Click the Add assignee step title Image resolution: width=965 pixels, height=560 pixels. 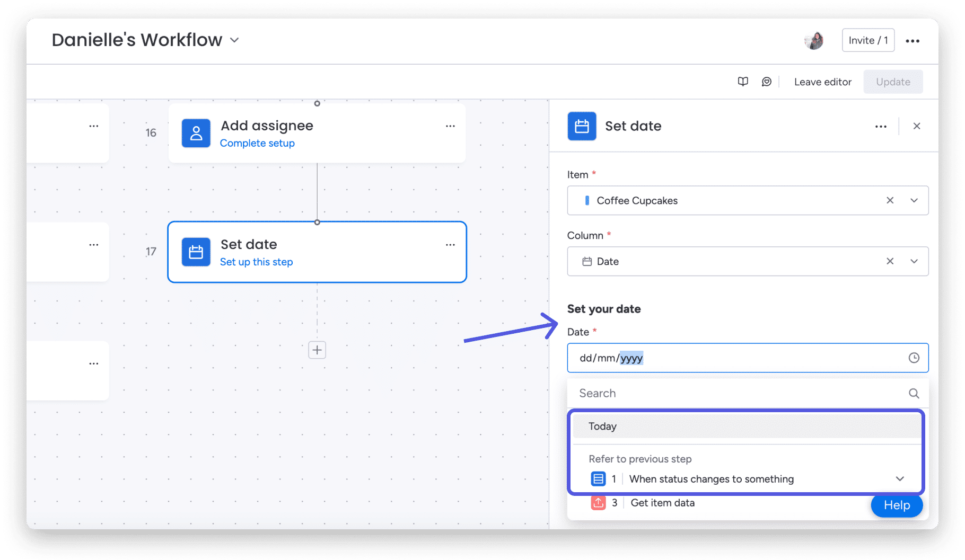(267, 126)
